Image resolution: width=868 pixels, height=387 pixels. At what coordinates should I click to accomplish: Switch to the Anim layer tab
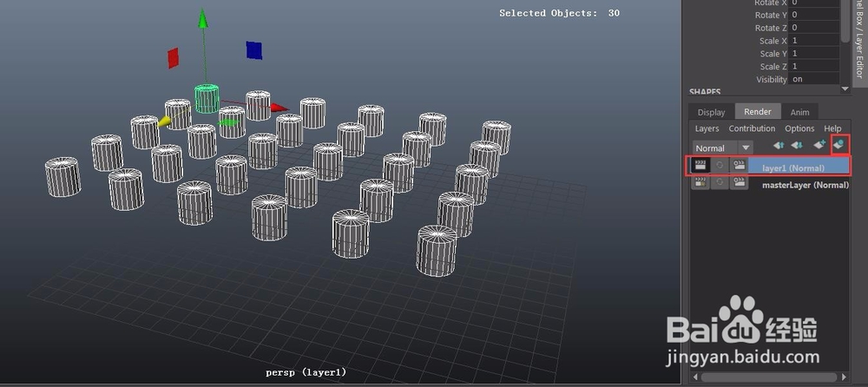799,112
